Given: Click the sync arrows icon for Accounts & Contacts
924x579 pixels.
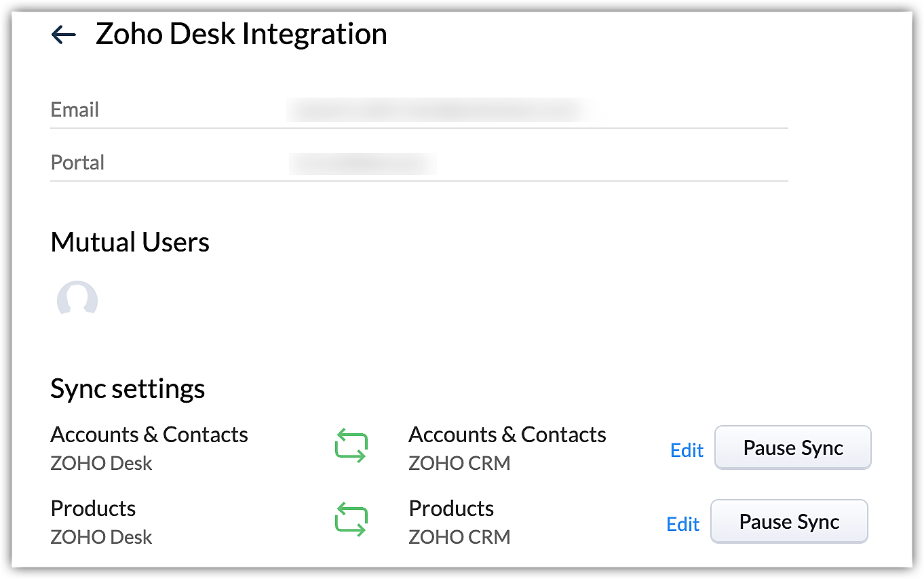Looking at the screenshot, I should tap(351, 447).
